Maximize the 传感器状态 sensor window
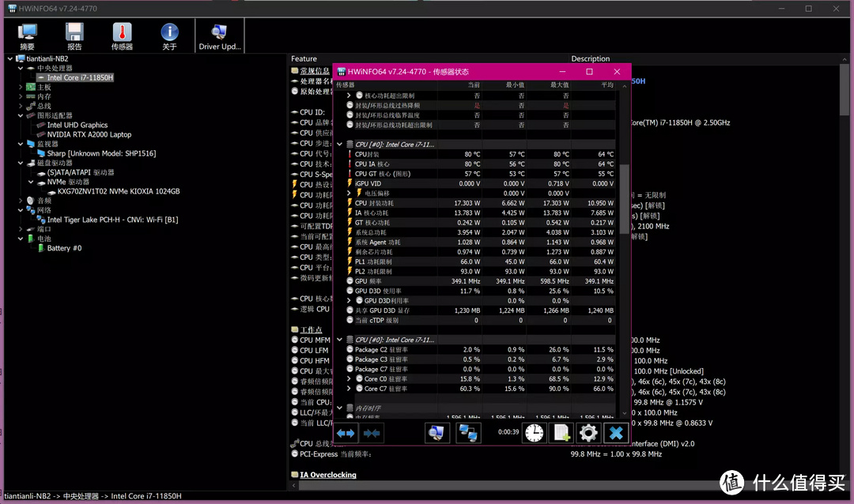The height and width of the screenshot is (504, 854). tap(589, 72)
